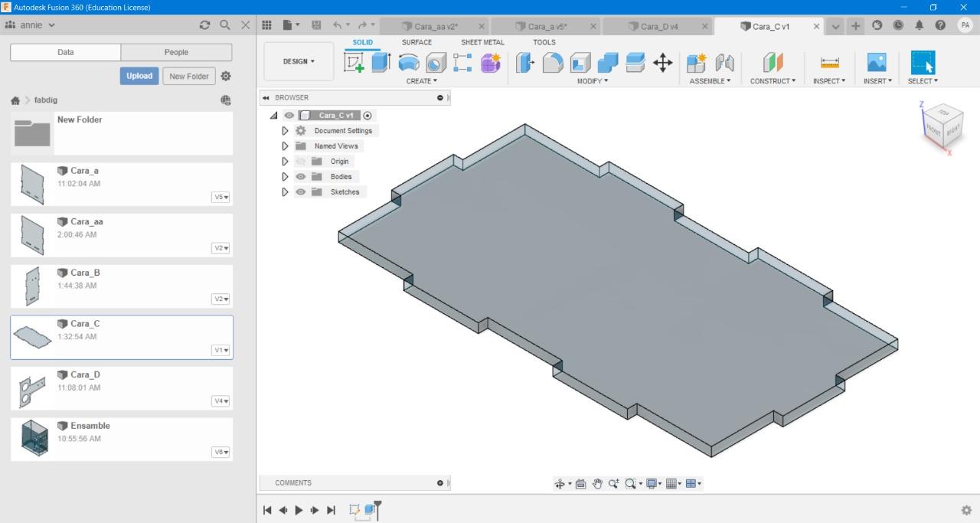
Task: Hide the Bodies folder visibility
Action: 301,176
